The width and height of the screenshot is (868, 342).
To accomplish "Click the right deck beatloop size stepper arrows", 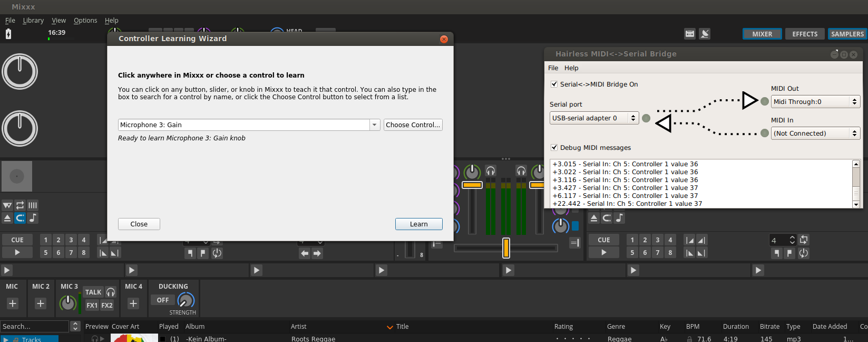I will pyautogui.click(x=792, y=240).
